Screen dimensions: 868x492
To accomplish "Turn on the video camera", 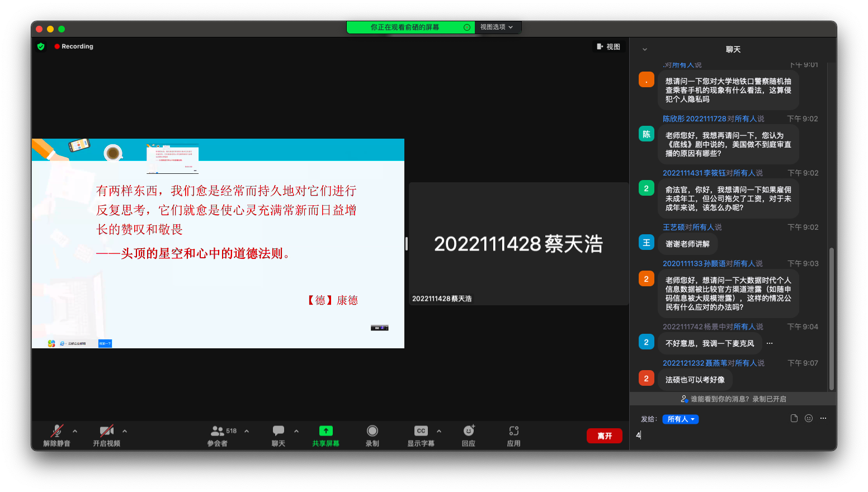I will (106, 431).
